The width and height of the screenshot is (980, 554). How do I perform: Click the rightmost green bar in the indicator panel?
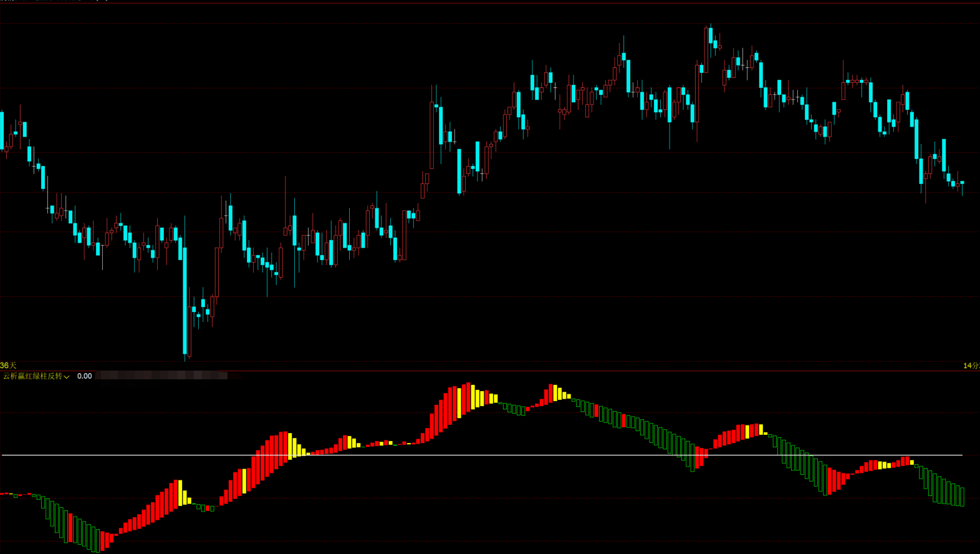(963, 496)
